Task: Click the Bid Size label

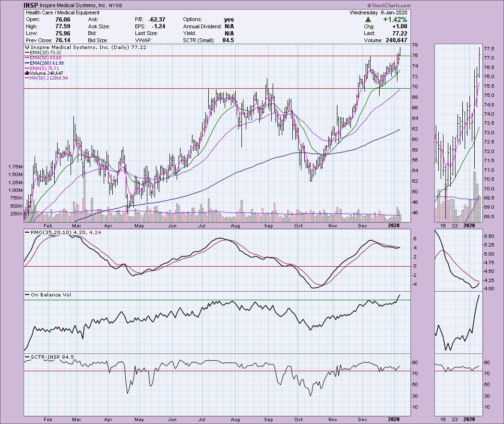Action: [98, 40]
